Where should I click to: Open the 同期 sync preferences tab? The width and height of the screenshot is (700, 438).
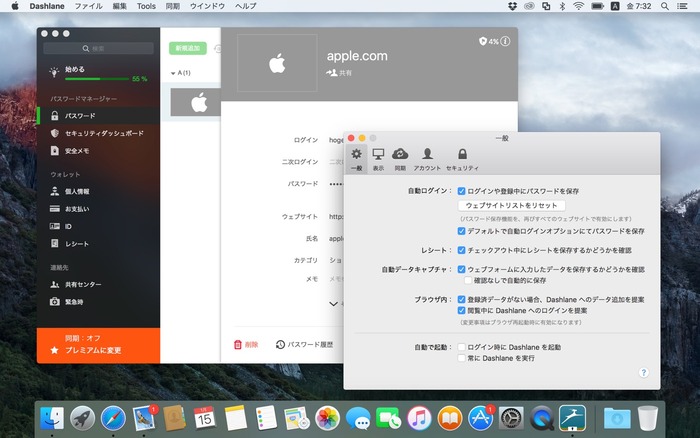[x=400, y=159]
